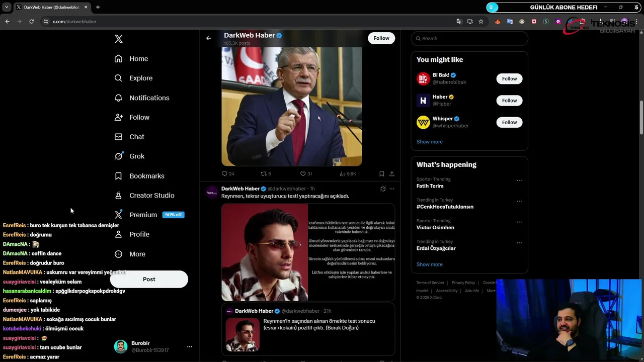
Task: Open Burobir account options menu
Action: [190, 346]
